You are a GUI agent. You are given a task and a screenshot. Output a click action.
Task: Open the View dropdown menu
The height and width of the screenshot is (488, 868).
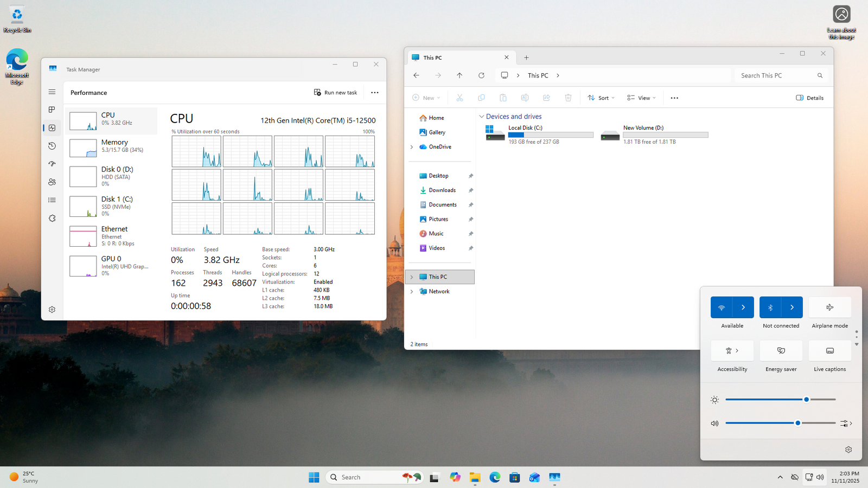pos(641,98)
